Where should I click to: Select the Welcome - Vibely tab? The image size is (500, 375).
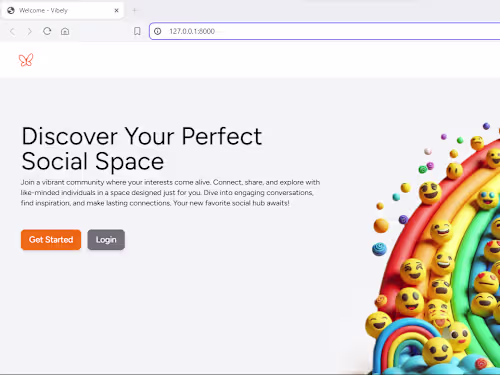tap(63, 11)
